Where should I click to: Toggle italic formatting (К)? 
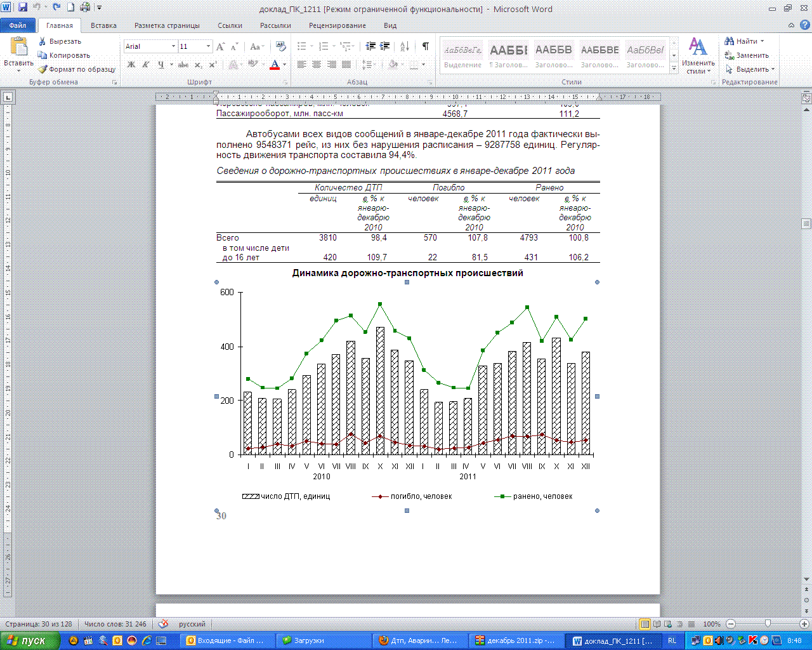[x=145, y=65]
